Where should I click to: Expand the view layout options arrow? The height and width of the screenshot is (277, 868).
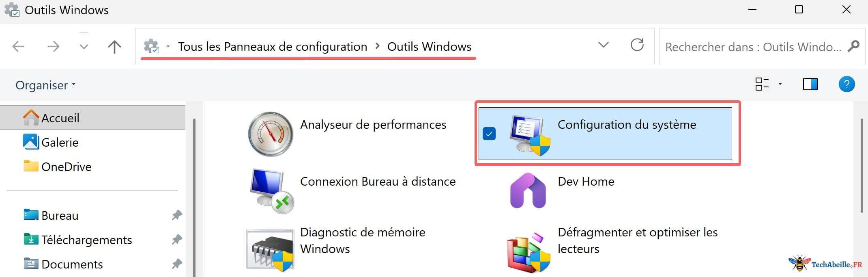click(x=780, y=84)
